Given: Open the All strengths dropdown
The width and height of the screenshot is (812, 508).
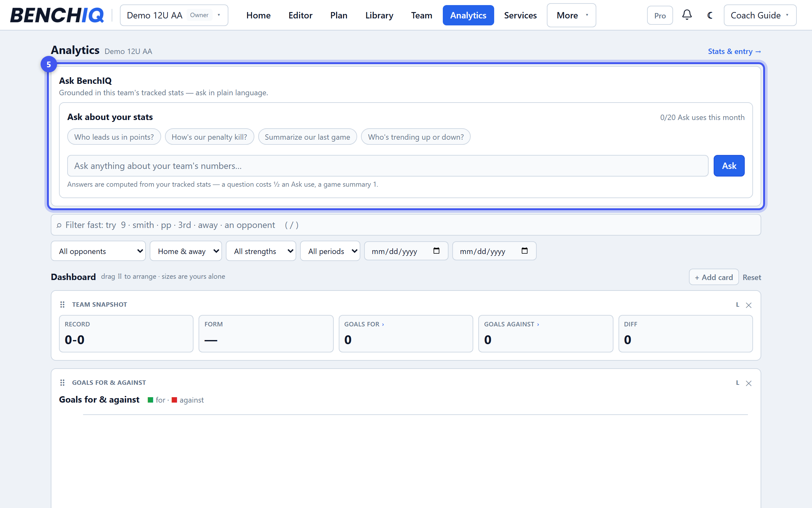Looking at the screenshot, I should tap(261, 251).
